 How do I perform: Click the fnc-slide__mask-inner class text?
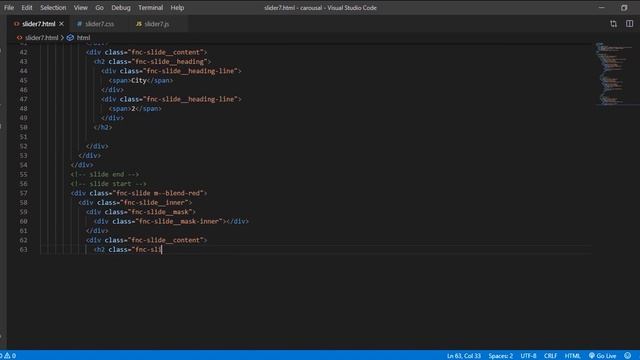(x=180, y=221)
